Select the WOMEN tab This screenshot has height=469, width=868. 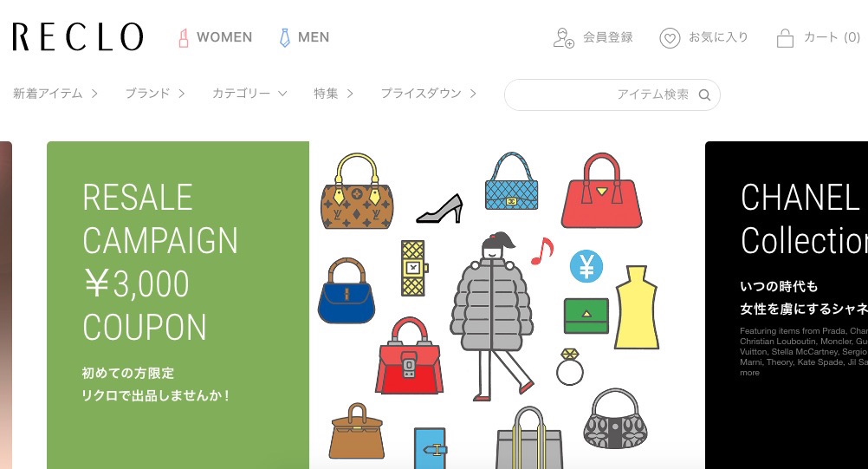click(x=216, y=37)
